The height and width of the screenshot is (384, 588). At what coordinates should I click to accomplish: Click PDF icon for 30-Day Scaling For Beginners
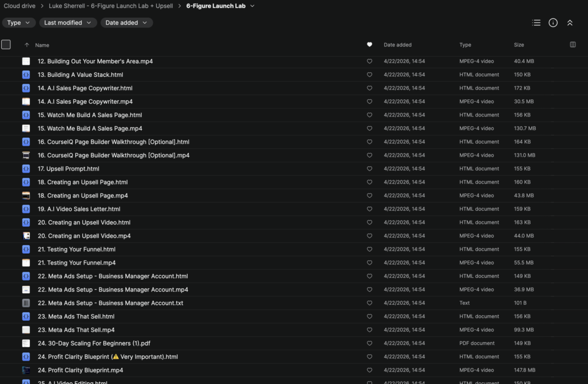coord(26,343)
